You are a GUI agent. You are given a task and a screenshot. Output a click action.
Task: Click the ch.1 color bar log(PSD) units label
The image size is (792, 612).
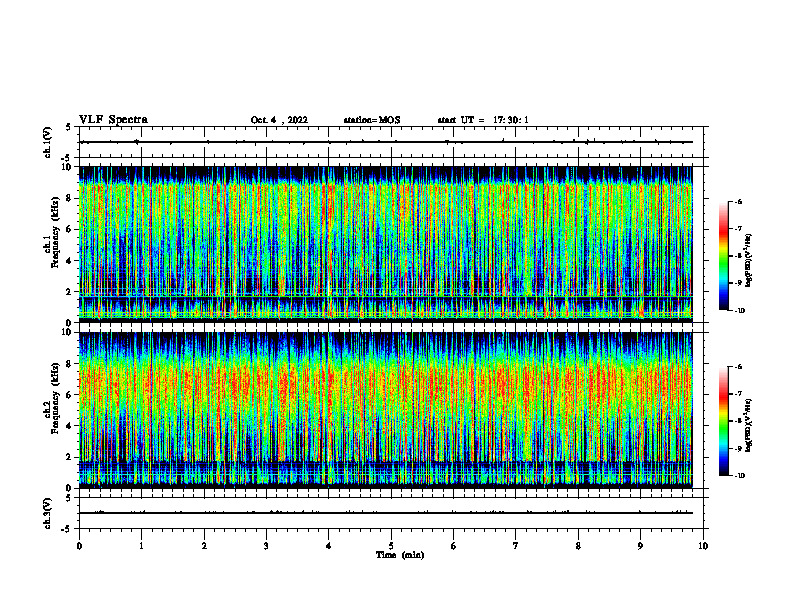pos(749,260)
